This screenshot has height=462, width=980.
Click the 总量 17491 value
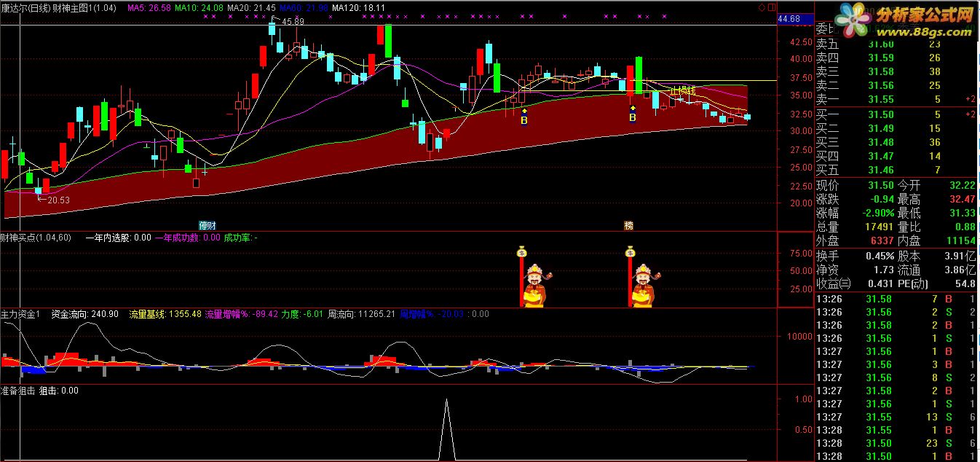click(879, 227)
